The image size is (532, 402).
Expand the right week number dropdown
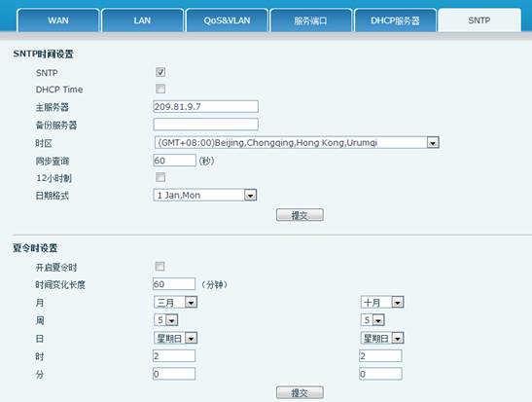[372, 320]
